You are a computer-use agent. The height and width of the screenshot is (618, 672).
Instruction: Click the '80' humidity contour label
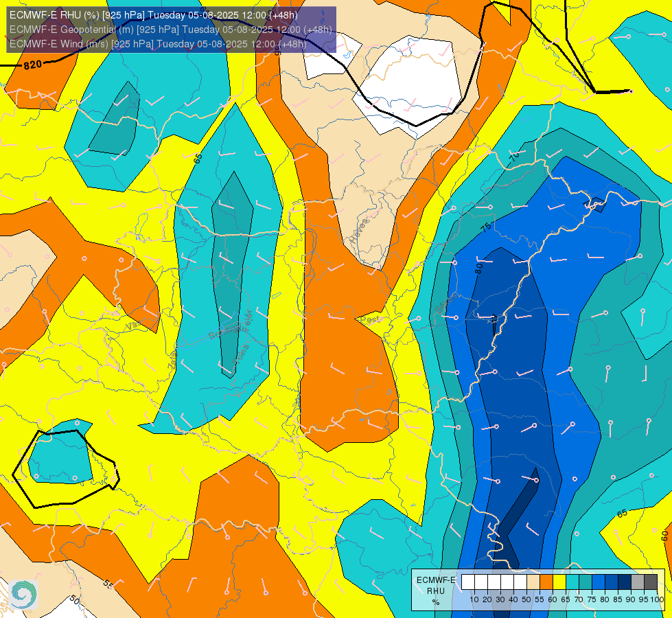(478, 268)
